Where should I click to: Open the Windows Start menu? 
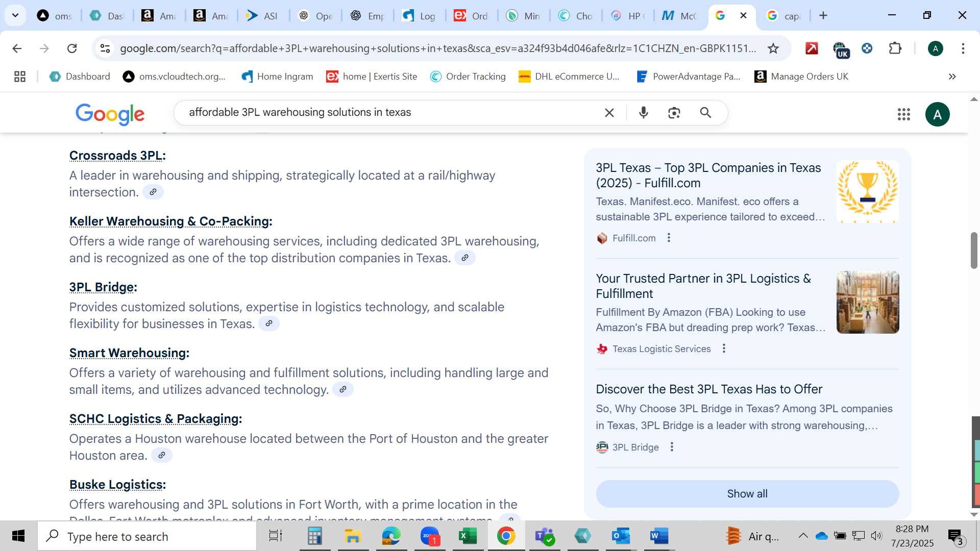18,536
